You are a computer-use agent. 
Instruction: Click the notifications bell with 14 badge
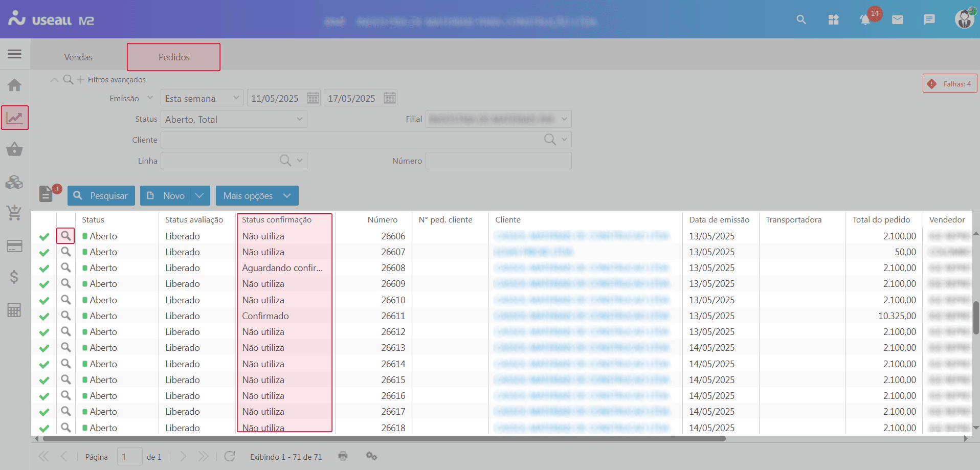(865, 20)
